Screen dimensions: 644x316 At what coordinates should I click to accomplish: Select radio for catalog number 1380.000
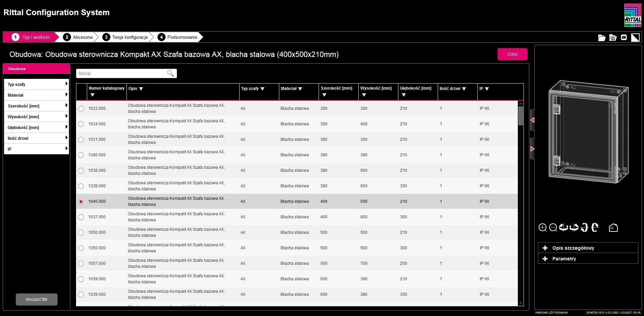click(81, 155)
